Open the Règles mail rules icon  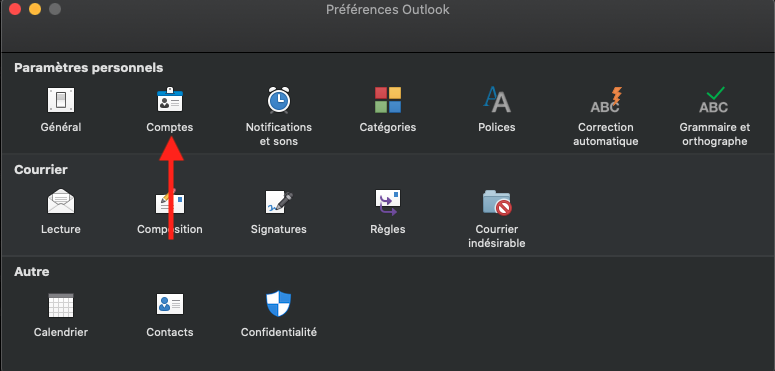point(388,202)
